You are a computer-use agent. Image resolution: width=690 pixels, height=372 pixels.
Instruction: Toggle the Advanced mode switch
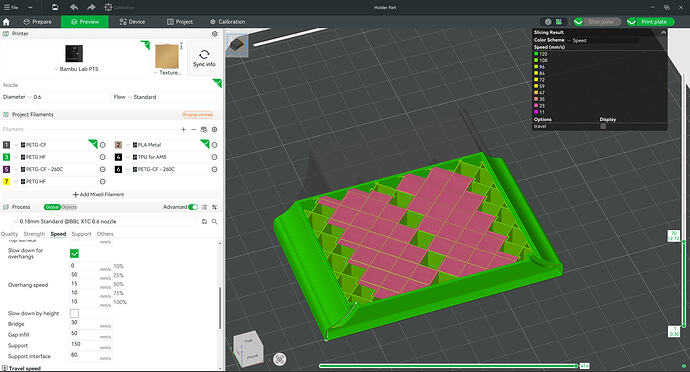pos(193,207)
